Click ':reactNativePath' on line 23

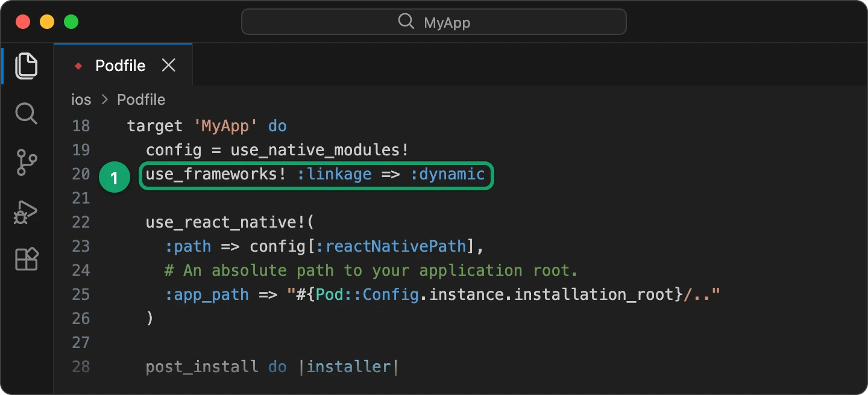(x=391, y=246)
